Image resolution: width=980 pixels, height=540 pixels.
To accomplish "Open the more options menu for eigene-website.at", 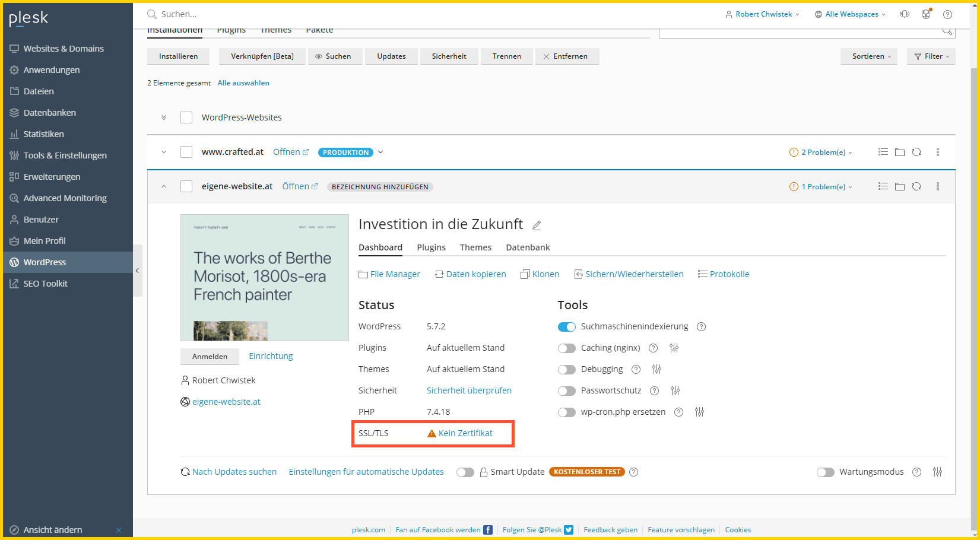I will 938,186.
